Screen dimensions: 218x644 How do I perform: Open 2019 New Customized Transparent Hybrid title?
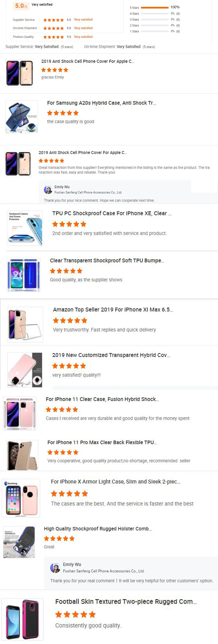111,355
